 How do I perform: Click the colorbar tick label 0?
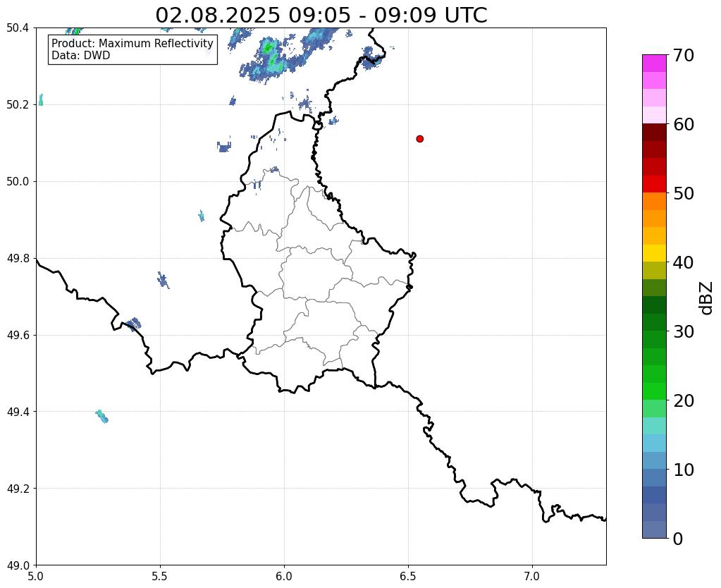678,539
